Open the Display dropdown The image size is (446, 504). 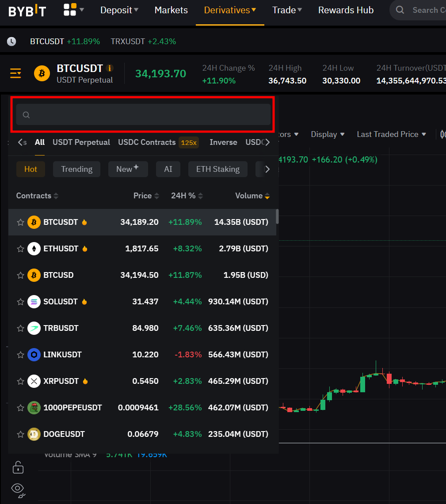point(328,134)
